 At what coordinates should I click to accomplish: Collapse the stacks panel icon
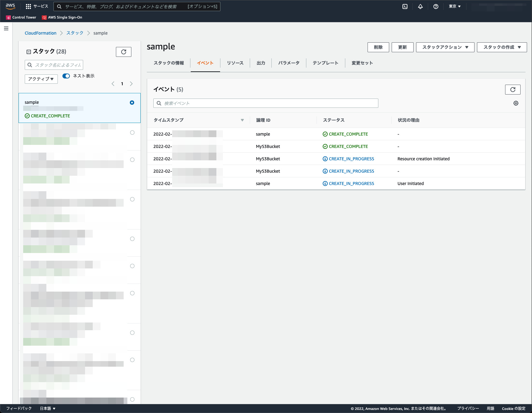click(x=29, y=52)
